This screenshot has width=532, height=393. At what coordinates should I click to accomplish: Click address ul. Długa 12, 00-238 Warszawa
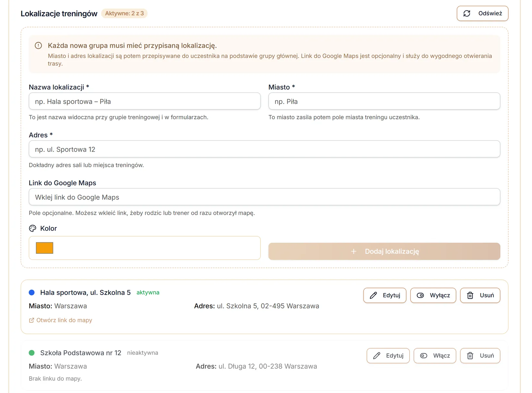(268, 366)
